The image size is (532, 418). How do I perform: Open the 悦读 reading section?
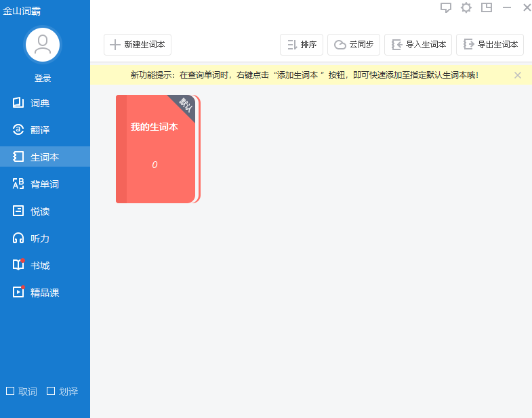tap(39, 211)
